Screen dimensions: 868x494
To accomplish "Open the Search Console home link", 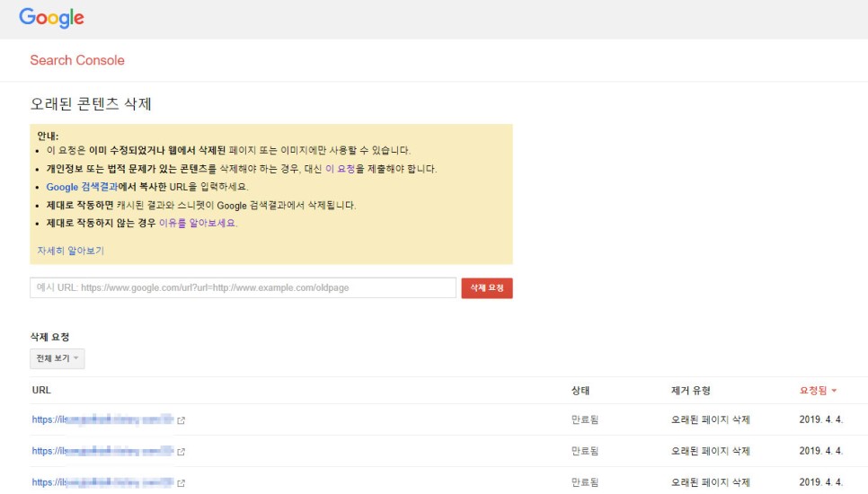I will coord(77,60).
